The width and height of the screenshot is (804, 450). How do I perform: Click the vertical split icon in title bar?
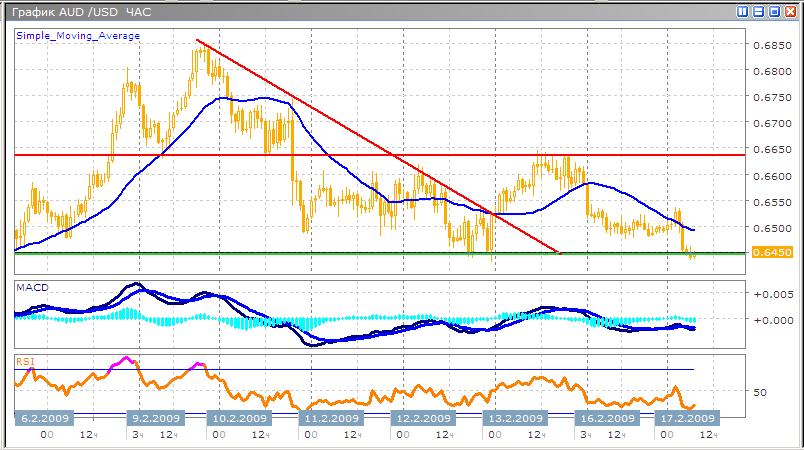point(744,12)
